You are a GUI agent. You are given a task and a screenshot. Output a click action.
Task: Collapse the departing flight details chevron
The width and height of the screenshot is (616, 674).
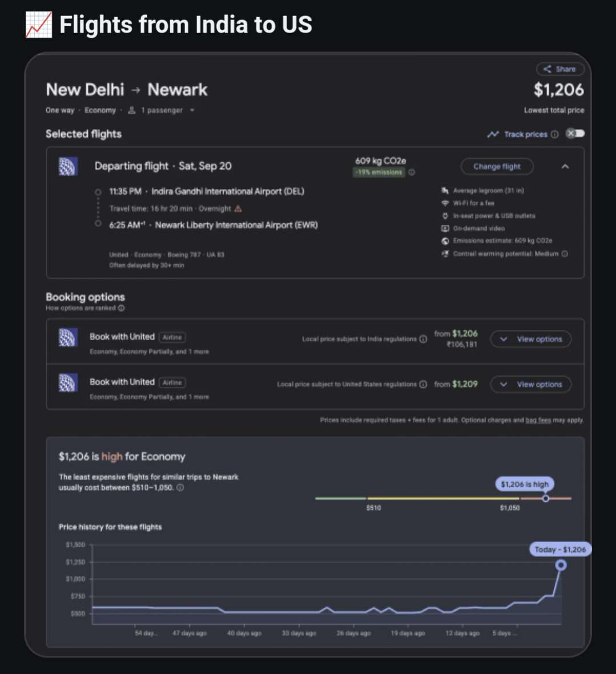click(x=565, y=166)
